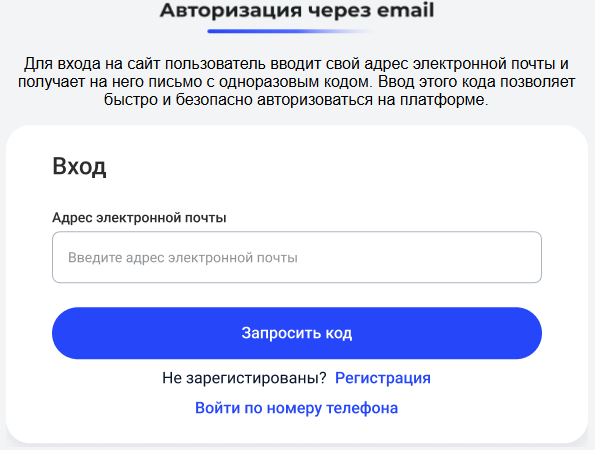
Task: Click the description paragraph about одноразовым кодом
Action: click(x=297, y=82)
